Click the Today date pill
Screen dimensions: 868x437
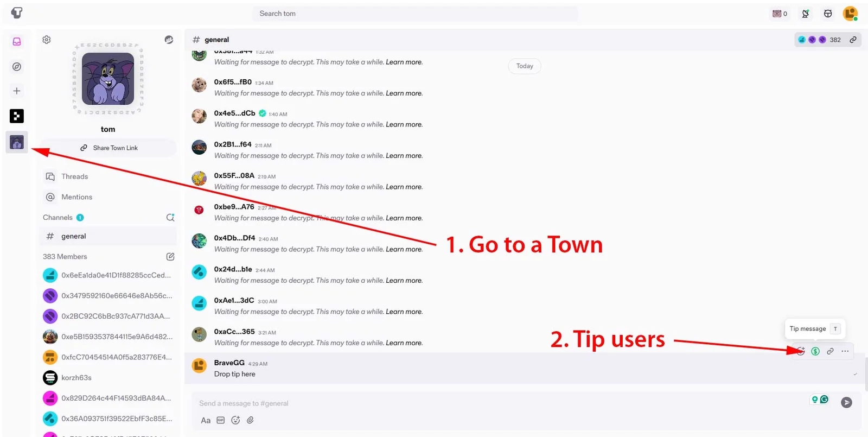[x=525, y=66]
